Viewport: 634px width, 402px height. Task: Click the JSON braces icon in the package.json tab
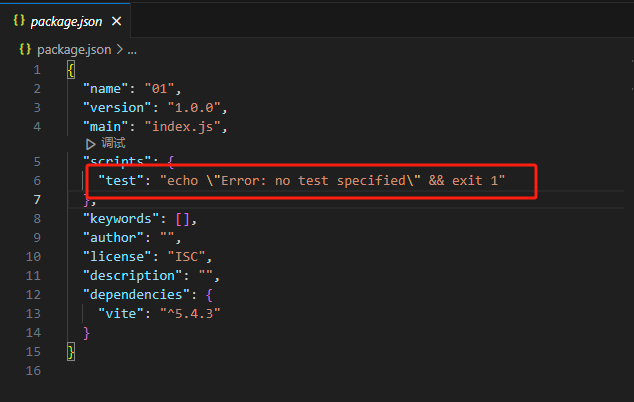(18, 20)
